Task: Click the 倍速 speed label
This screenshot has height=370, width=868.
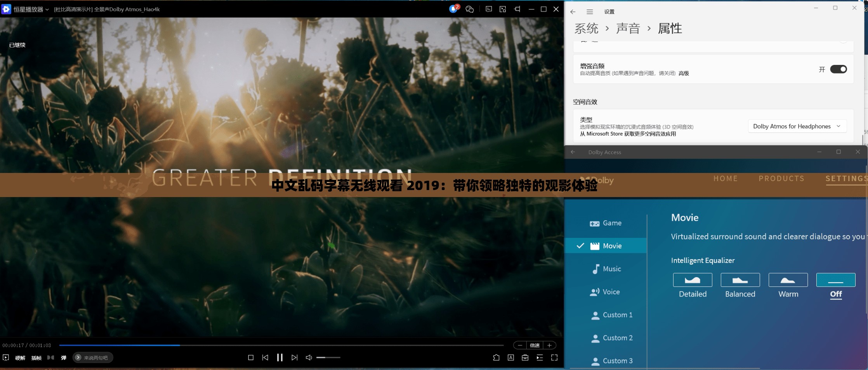Action: coord(535,345)
